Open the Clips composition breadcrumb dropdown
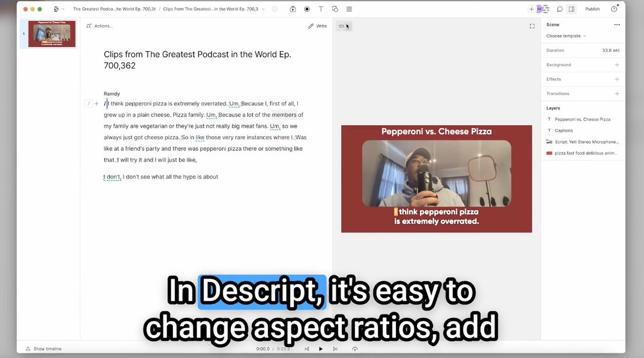 coord(214,9)
